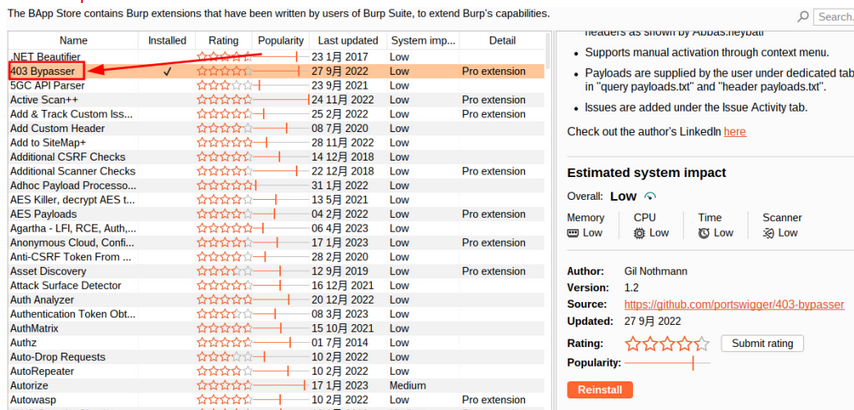The width and height of the screenshot is (854, 410).
Task: Select the Autowasp extension row
Action: click(x=276, y=400)
